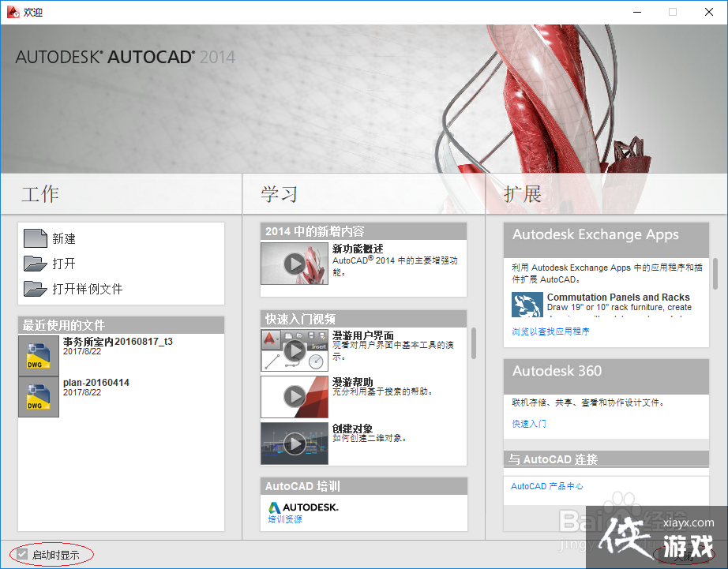Click the 新建 (New) file icon
Viewport: 728px width, 569px height.
pyautogui.click(x=36, y=238)
